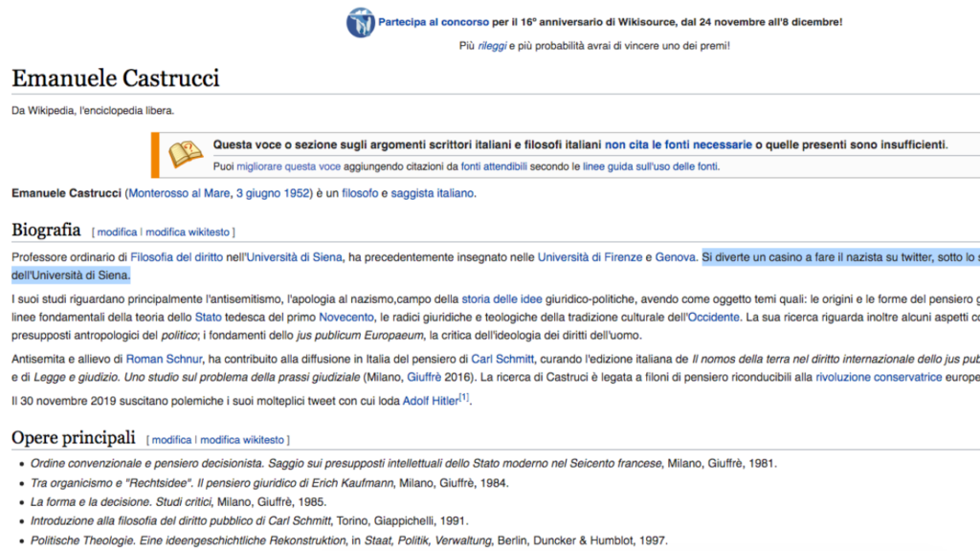Click 'modifica wikitesto' next to Opere principali
Screen dimensions: 980x551
[x=241, y=440]
